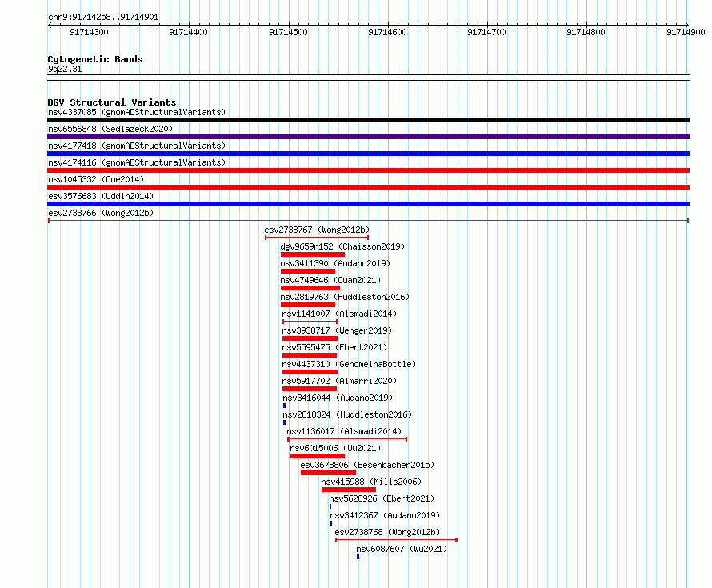The image size is (712, 588).
Task: Click the small blue nsv3416044 marker
Action: coord(284,406)
